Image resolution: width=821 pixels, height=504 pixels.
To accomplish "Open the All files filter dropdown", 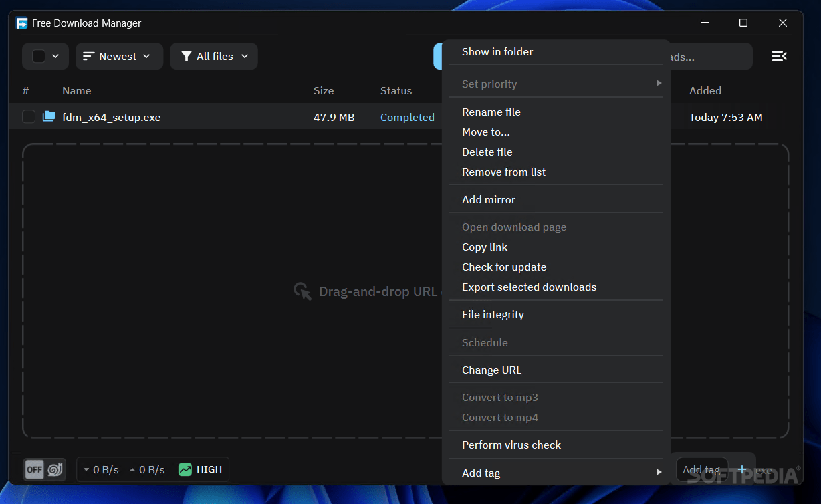I will [x=214, y=56].
